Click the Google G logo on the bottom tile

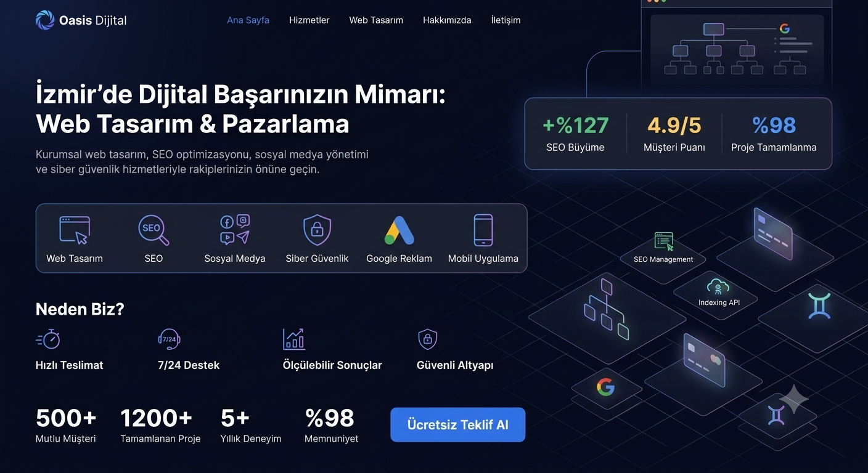pyautogui.click(x=606, y=387)
